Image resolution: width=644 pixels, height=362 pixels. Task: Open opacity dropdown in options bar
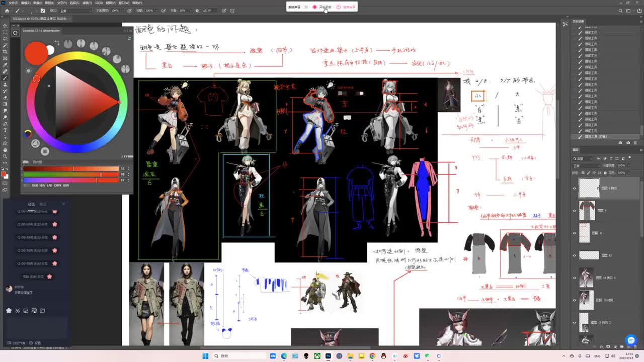coord(122,11)
